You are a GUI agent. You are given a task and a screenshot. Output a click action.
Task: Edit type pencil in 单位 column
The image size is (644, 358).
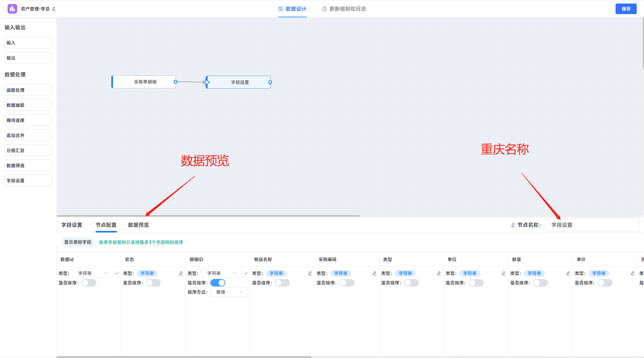coord(504,273)
